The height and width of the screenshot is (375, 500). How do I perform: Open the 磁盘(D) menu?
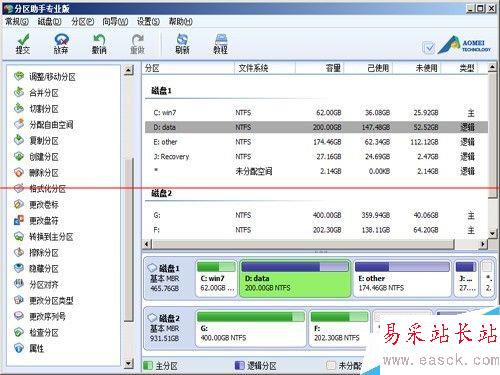tap(49, 22)
